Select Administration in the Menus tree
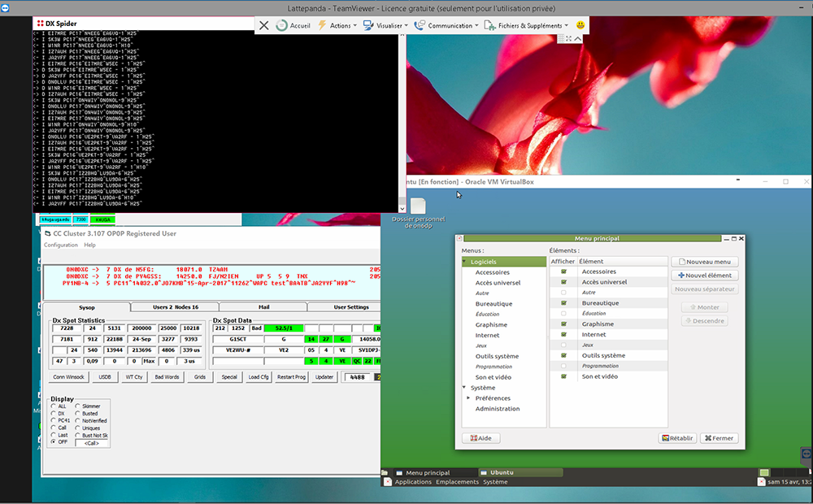 coord(498,409)
